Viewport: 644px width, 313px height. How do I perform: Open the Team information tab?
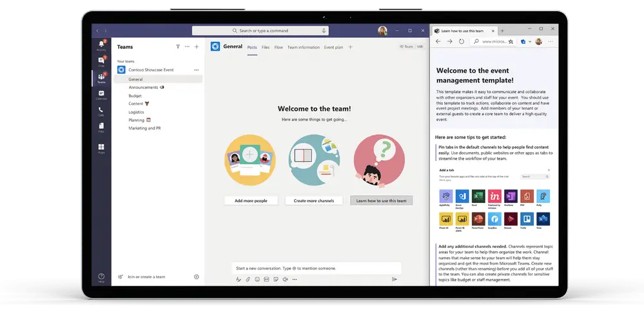coord(304,47)
